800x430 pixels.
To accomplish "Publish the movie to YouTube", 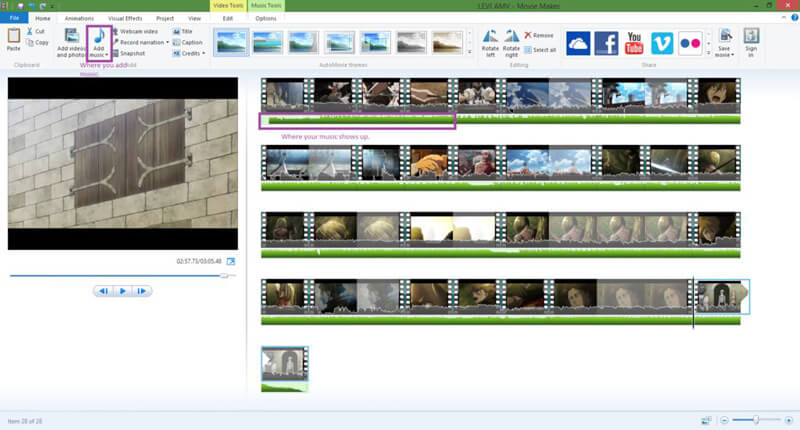I will pyautogui.click(x=634, y=42).
